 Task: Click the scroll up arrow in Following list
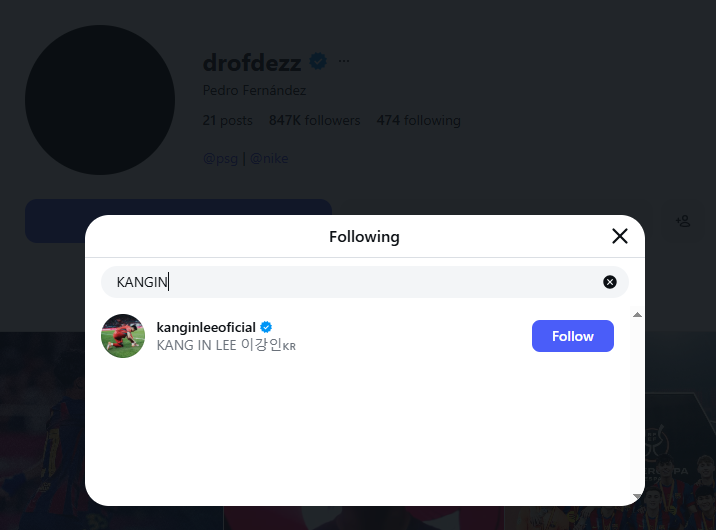pyautogui.click(x=637, y=315)
